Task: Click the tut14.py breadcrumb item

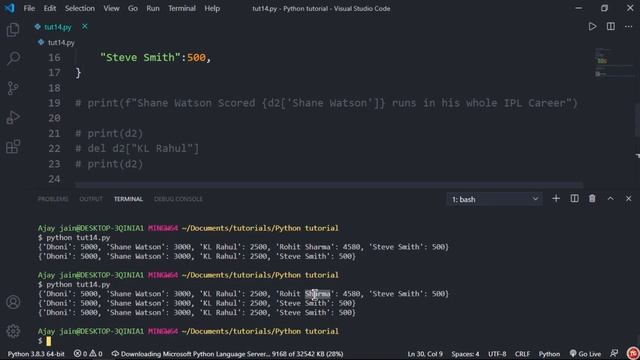Action: coord(61,42)
